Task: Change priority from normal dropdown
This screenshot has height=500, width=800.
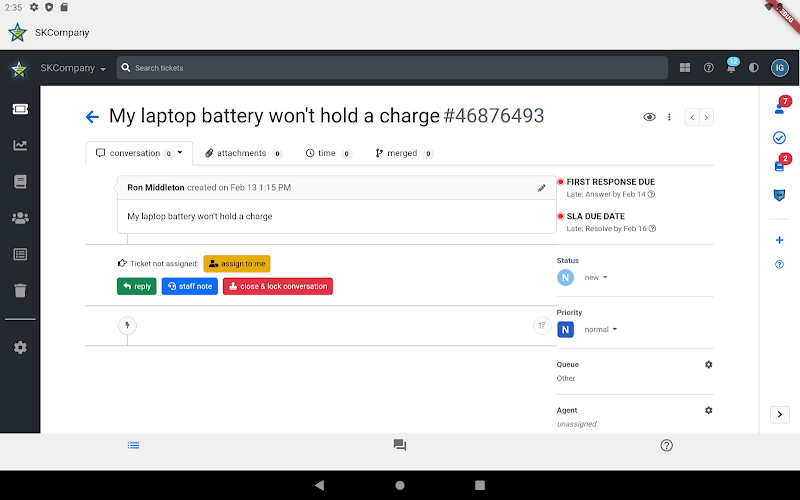Action: (601, 330)
